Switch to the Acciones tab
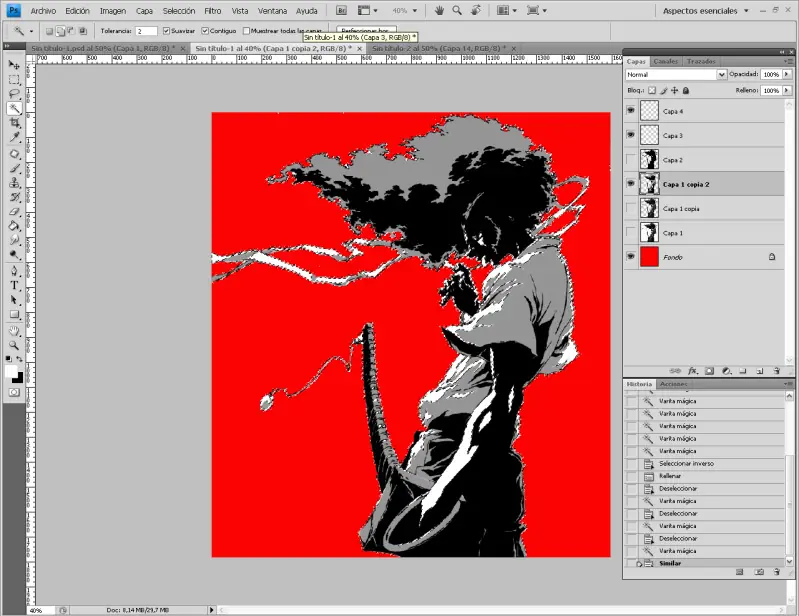This screenshot has width=799, height=616. tap(674, 384)
